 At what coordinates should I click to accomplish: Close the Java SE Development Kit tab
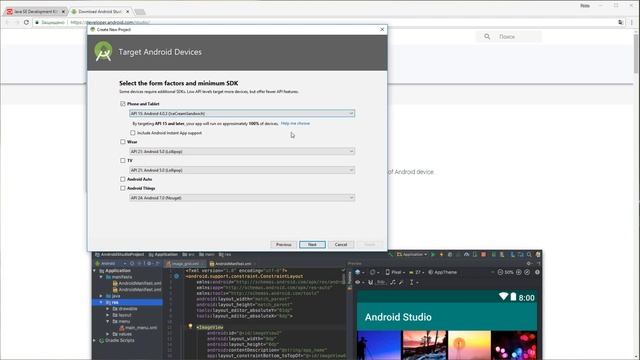click(63, 11)
